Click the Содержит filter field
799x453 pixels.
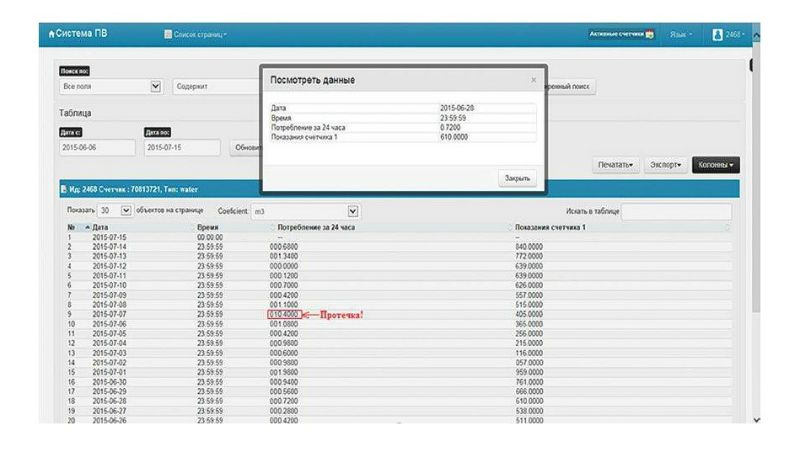click(x=215, y=87)
